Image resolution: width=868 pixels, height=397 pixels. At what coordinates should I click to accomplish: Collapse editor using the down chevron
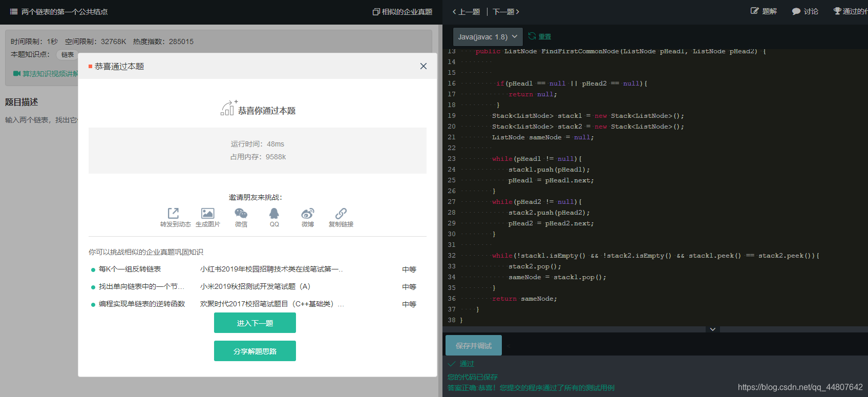click(713, 329)
